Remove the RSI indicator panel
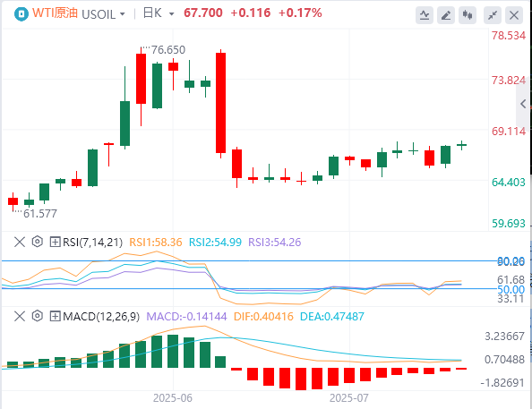 [20, 243]
